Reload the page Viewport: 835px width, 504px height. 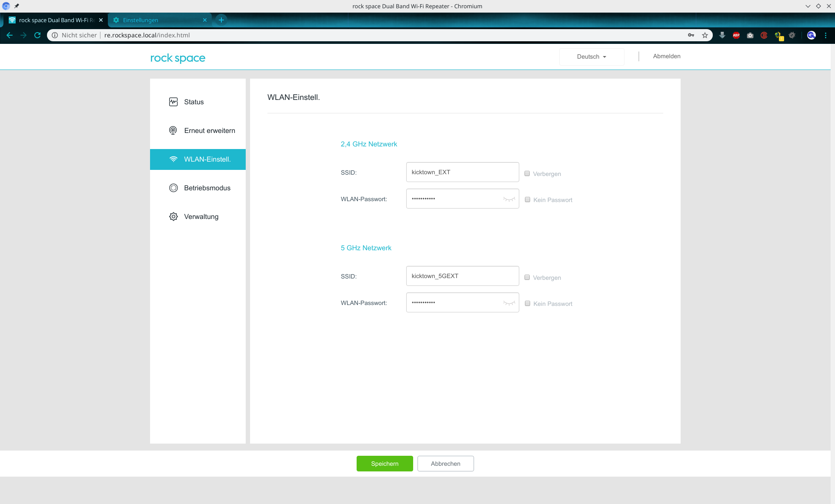pos(37,35)
